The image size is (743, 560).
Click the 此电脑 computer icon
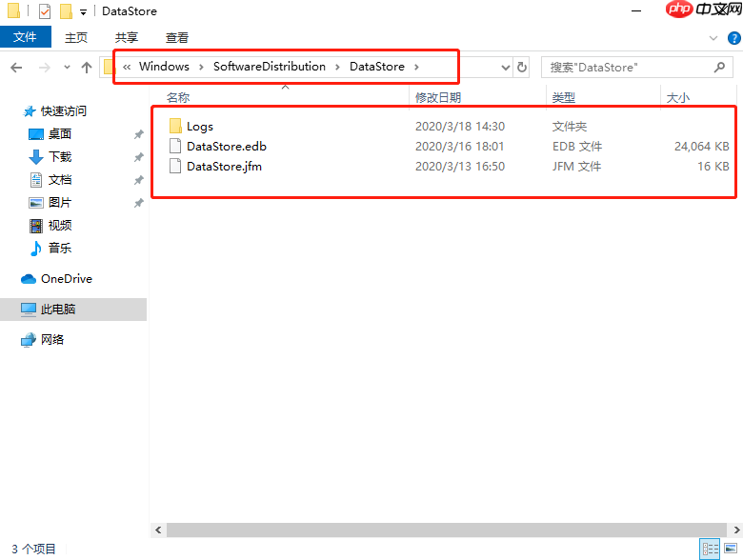point(29,310)
